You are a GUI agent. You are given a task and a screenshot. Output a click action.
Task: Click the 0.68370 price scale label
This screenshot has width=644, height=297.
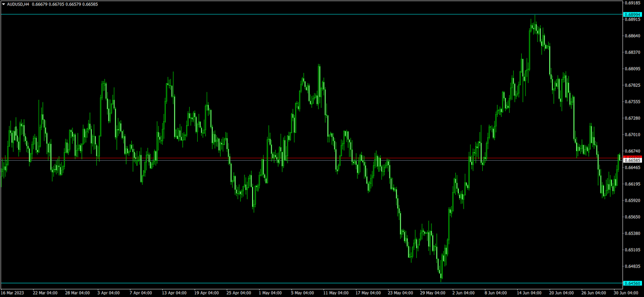(x=633, y=52)
